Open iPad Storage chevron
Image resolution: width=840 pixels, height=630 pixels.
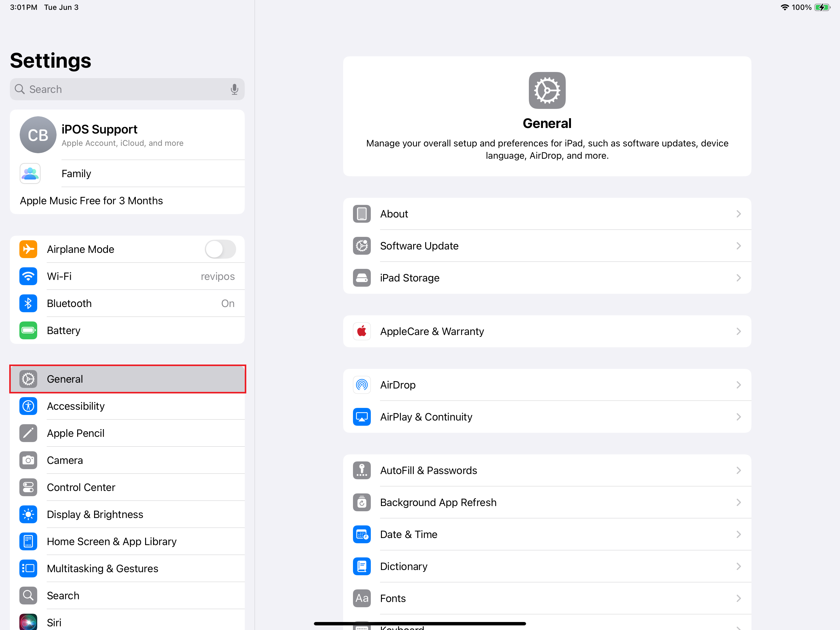739,278
